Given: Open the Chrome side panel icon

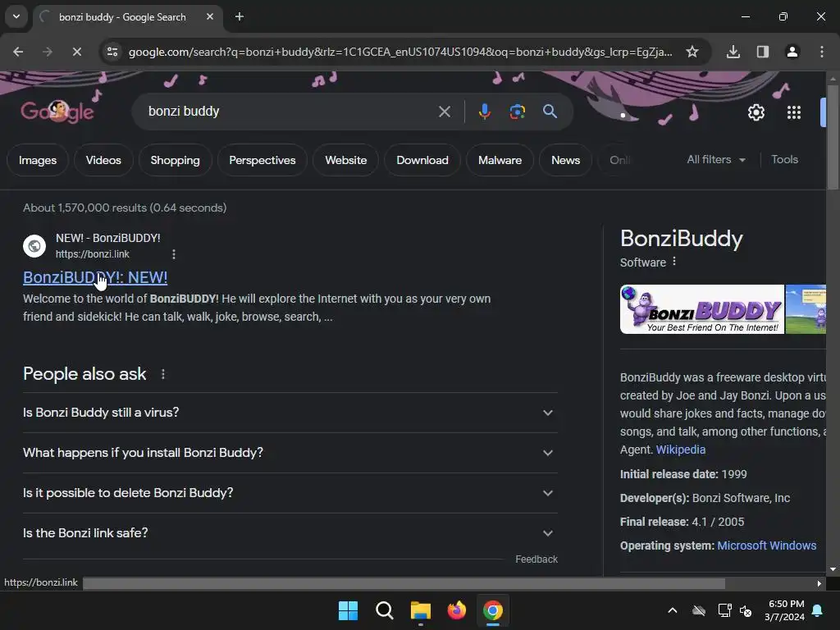Looking at the screenshot, I should (x=762, y=52).
